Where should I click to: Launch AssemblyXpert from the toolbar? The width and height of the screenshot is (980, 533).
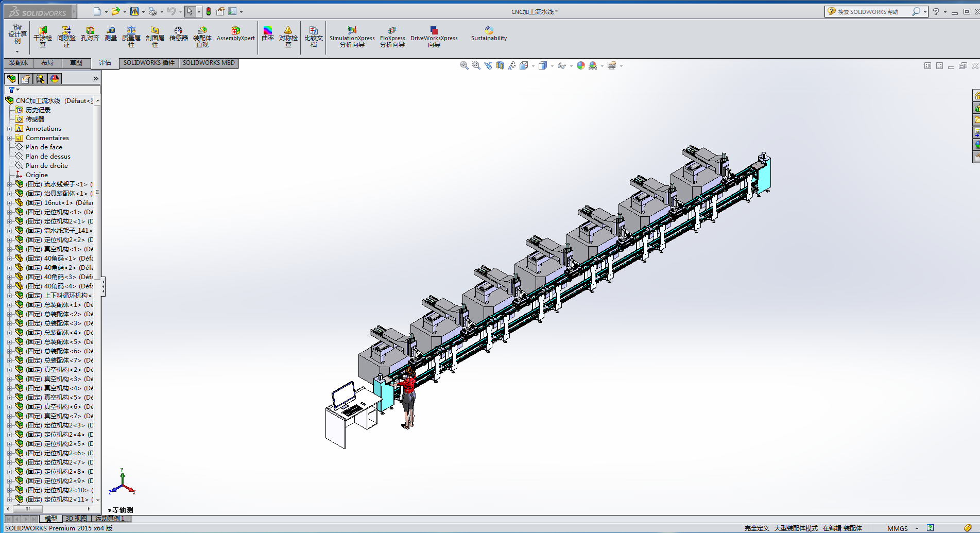coord(235,34)
